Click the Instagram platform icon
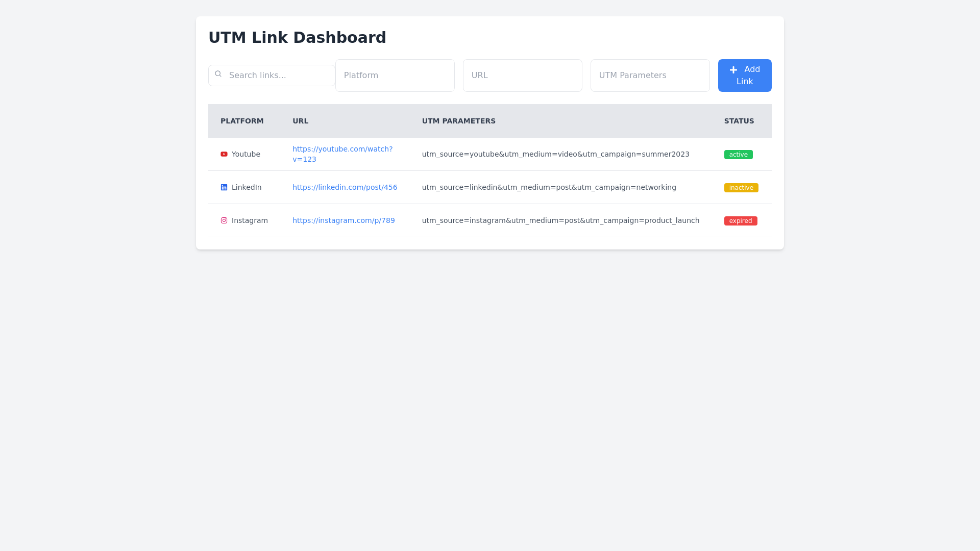 click(224, 220)
